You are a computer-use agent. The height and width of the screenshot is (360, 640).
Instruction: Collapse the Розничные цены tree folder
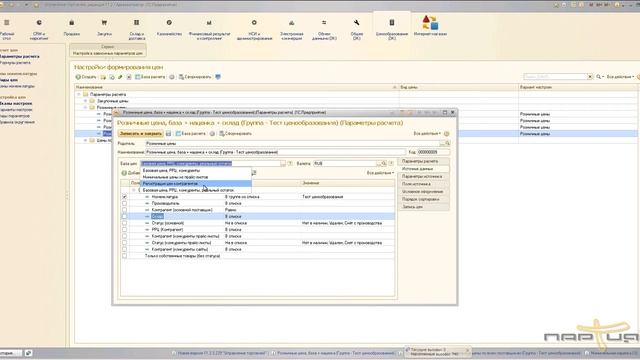coord(86,107)
